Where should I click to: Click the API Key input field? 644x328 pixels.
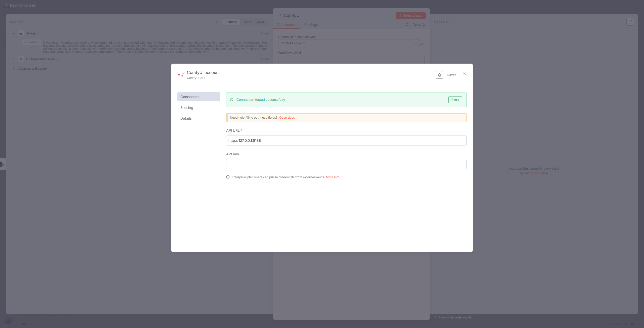pyautogui.click(x=346, y=164)
